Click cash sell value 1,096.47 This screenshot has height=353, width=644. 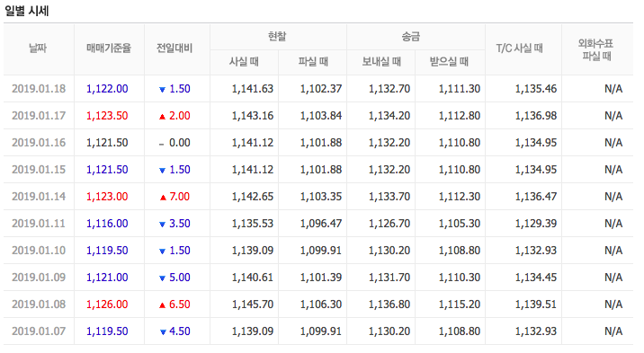pos(321,224)
